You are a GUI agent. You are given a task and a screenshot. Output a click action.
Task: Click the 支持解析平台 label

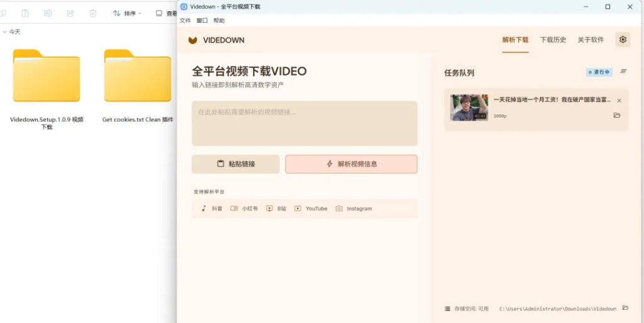[x=209, y=192]
